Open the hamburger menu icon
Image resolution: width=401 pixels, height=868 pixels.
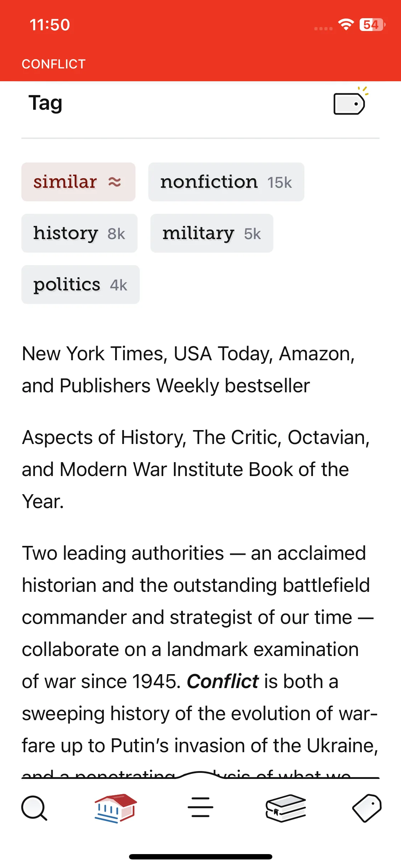pos(200,807)
